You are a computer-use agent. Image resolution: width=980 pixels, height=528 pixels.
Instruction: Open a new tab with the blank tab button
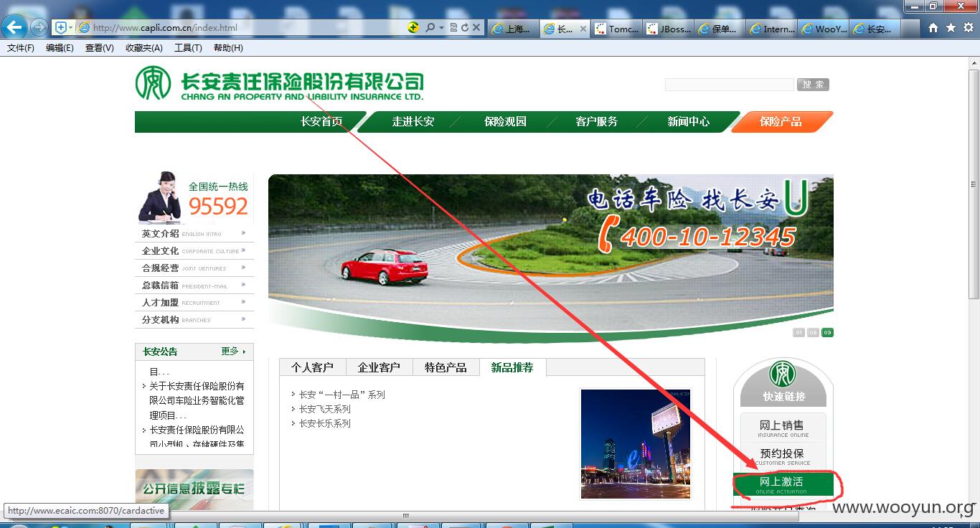[909, 29]
